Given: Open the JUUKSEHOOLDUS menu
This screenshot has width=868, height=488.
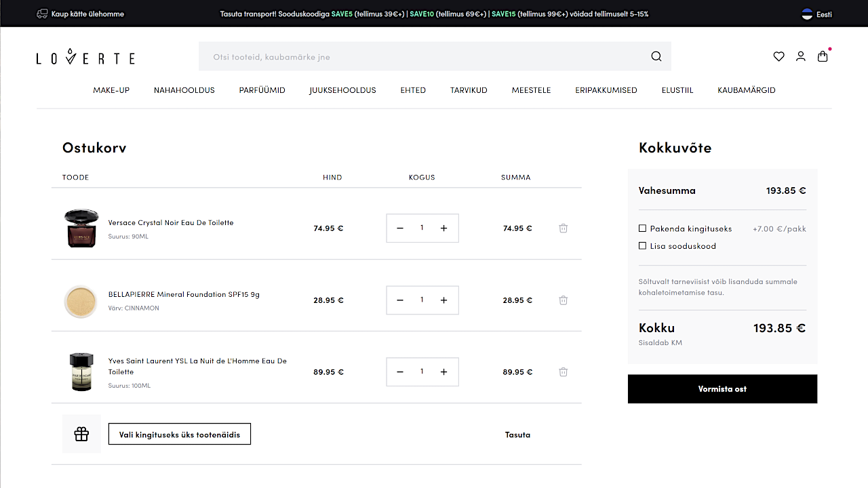Looking at the screenshot, I should tap(342, 90).
